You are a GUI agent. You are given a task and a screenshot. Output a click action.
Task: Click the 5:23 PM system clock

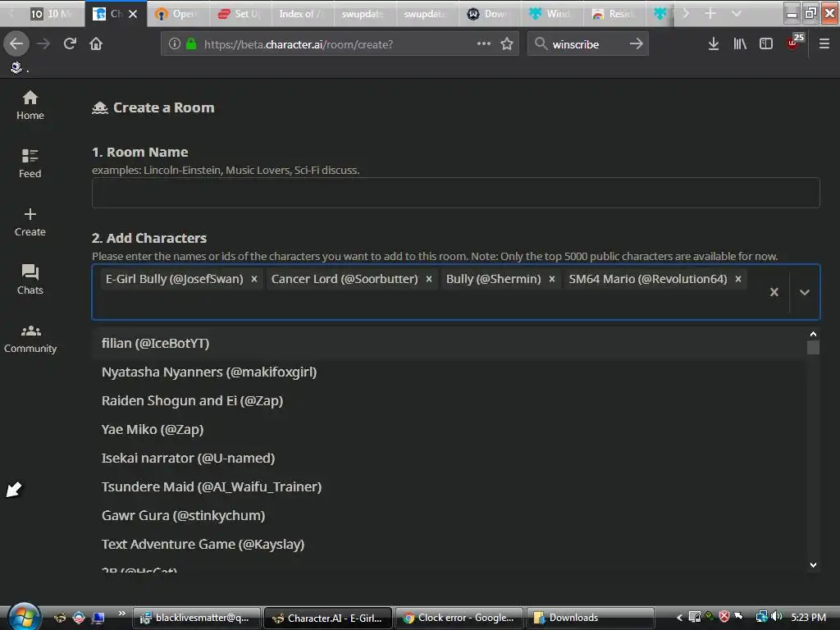808,618
